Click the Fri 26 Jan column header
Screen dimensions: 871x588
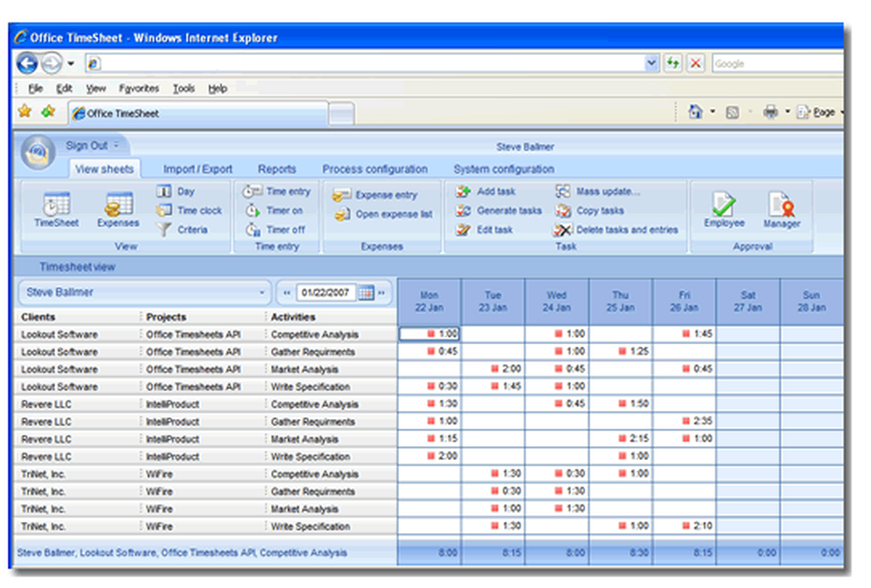[685, 301]
